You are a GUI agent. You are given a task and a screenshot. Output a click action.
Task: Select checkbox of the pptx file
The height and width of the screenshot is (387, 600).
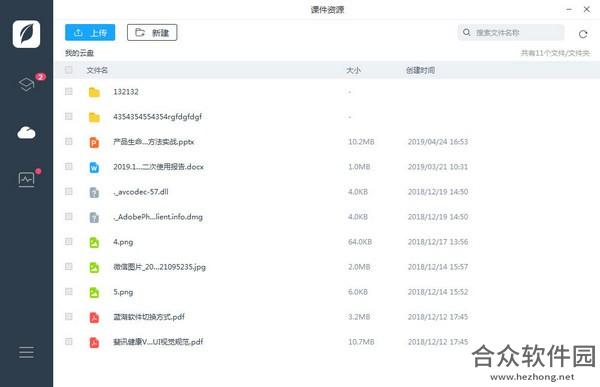tap(68, 142)
